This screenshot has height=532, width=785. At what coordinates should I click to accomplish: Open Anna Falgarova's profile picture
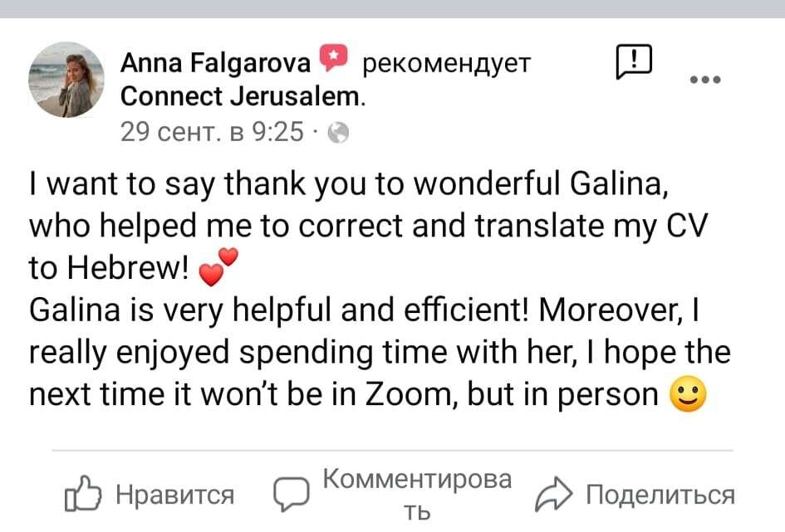point(66,80)
